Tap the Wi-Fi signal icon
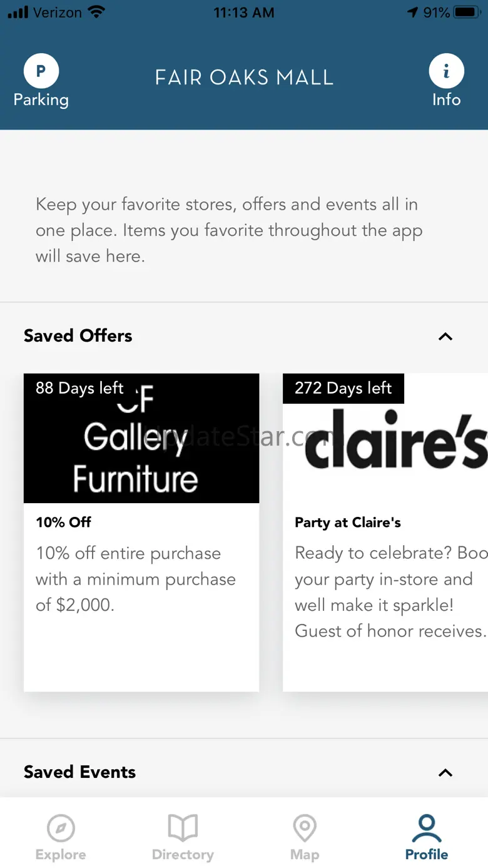The image size is (488, 868). [96, 13]
